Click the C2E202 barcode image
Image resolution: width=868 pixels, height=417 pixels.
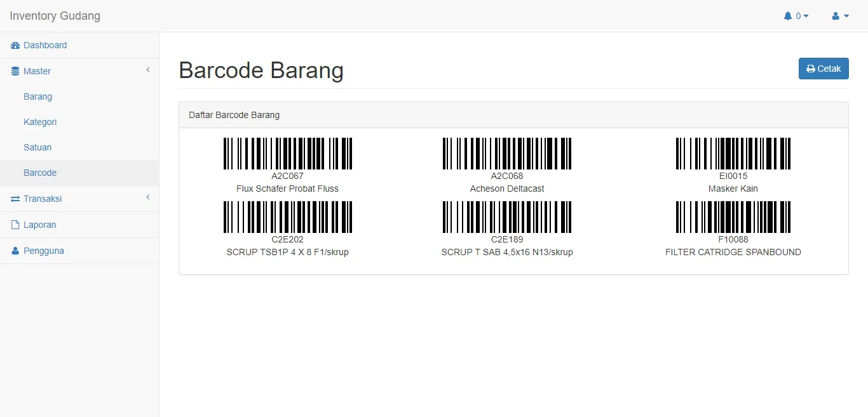pyautogui.click(x=288, y=217)
